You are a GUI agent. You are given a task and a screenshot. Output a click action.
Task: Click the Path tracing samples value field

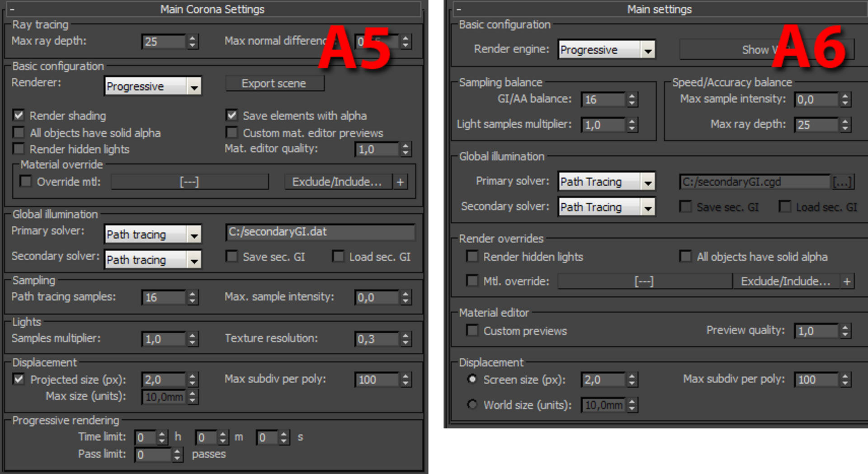pos(164,297)
